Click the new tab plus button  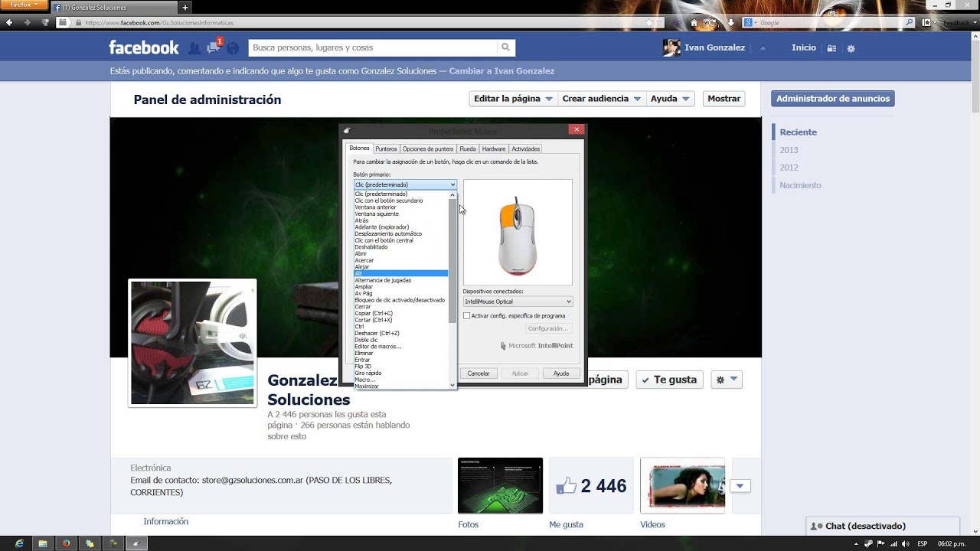point(185,8)
